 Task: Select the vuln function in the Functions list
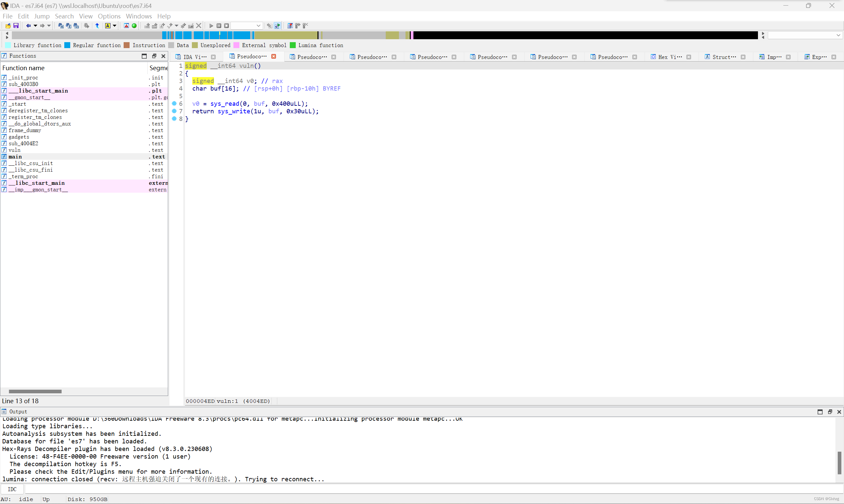point(84,150)
